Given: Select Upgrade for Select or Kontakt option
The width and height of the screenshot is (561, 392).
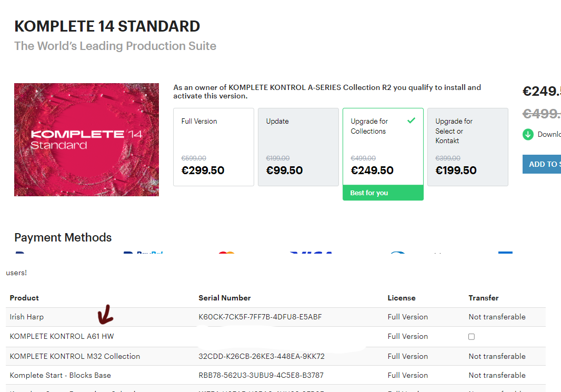Looking at the screenshot, I should coord(467,147).
